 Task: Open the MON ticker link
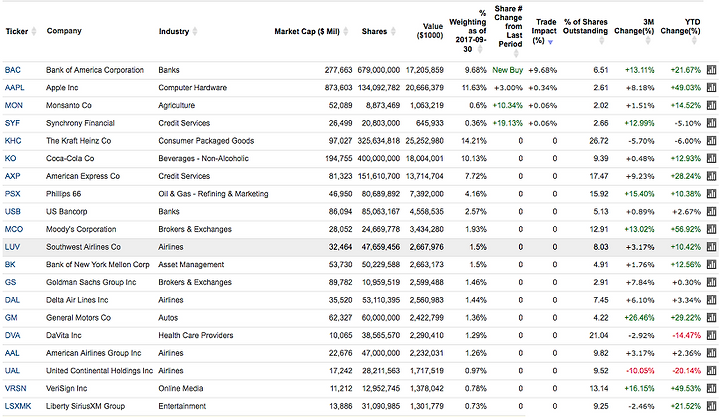click(x=13, y=105)
